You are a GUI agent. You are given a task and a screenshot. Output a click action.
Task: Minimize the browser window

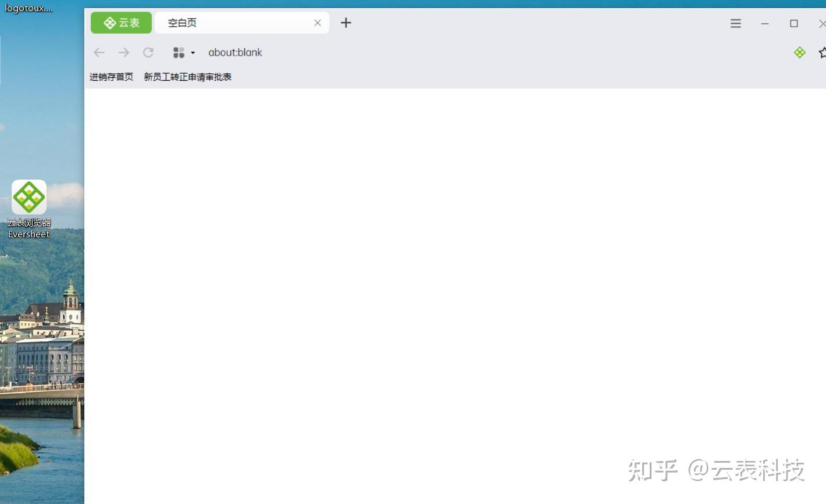764,24
